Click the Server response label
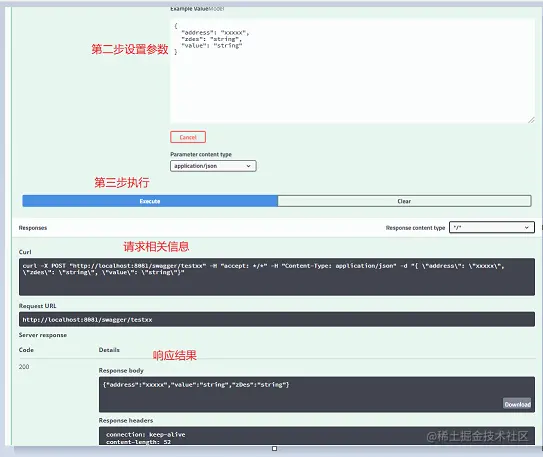Viewport: 543px width, 457px height. [43, 335]
